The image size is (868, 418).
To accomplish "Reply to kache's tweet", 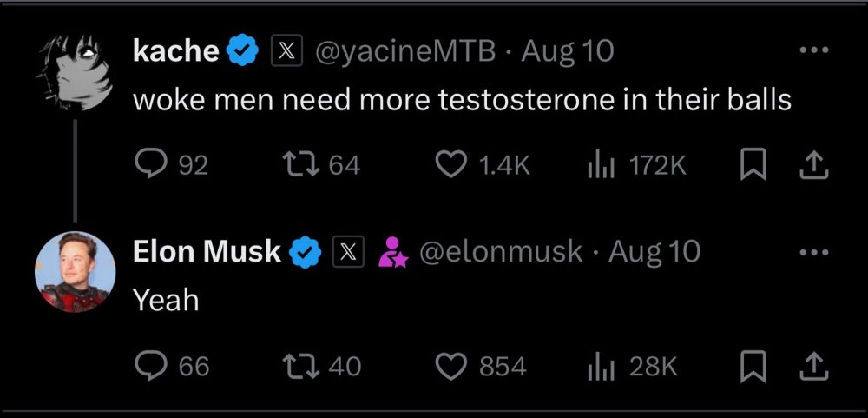I will (152, 165).
